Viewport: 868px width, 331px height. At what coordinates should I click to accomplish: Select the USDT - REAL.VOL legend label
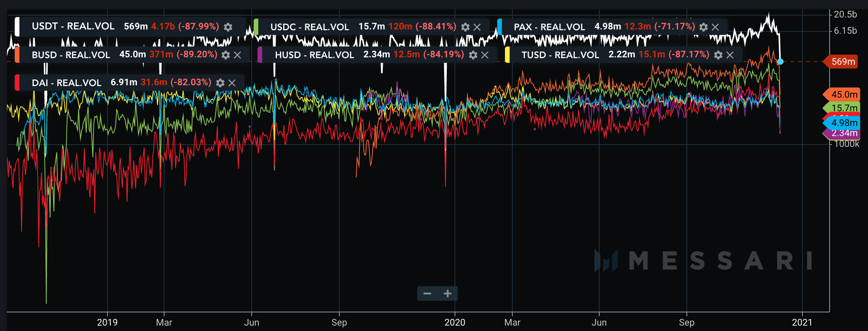[x=73, y=26]
